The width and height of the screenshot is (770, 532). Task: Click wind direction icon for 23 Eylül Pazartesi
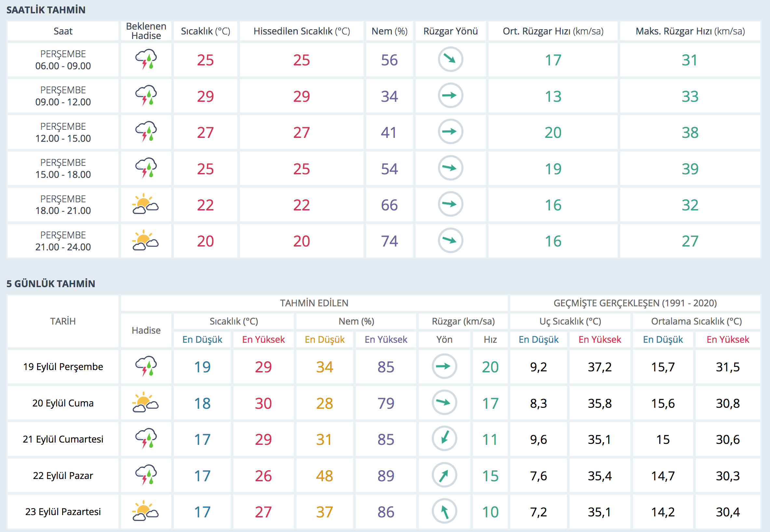(x=444, y=511)
